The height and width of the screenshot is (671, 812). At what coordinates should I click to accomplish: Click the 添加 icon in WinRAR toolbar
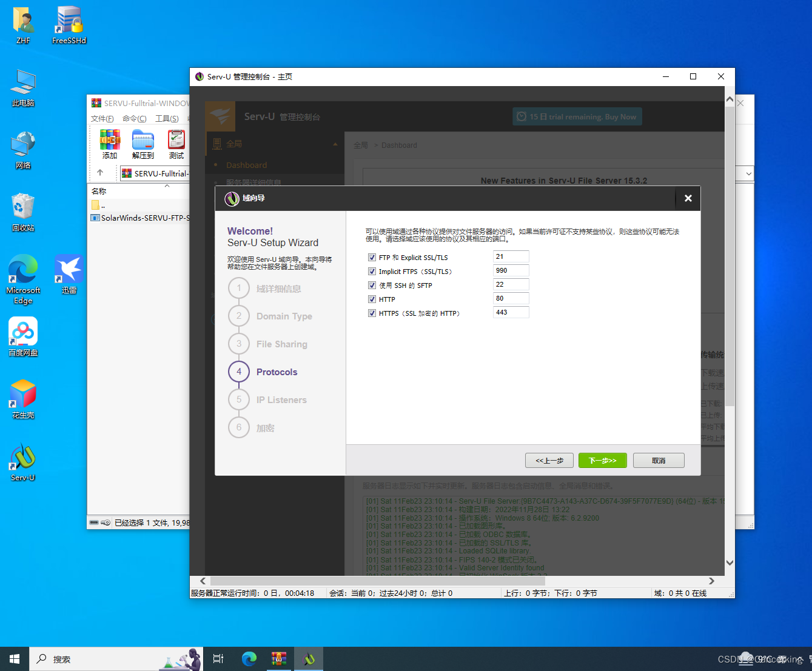110,144
